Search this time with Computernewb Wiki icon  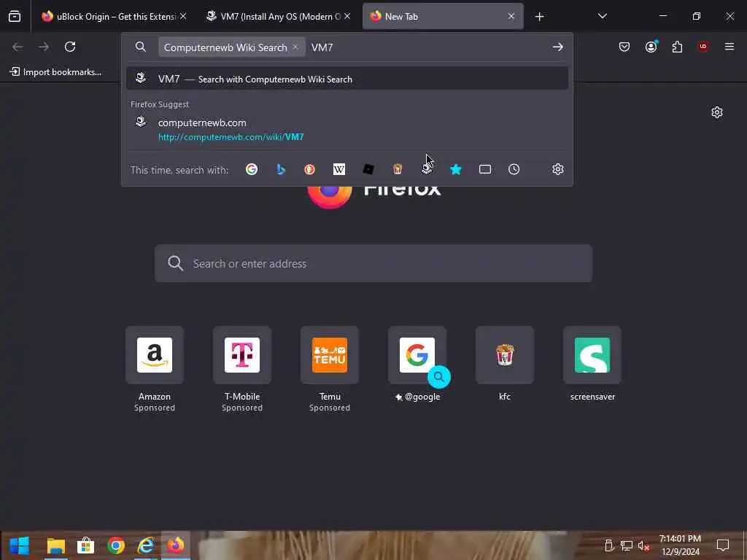pyautogui.click(x=426, y=169)
